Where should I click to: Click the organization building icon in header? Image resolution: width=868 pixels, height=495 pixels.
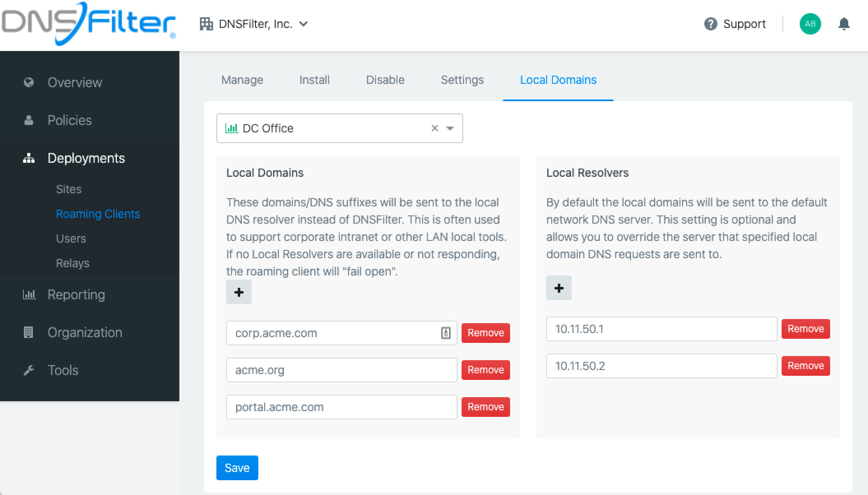click(206, 24)
